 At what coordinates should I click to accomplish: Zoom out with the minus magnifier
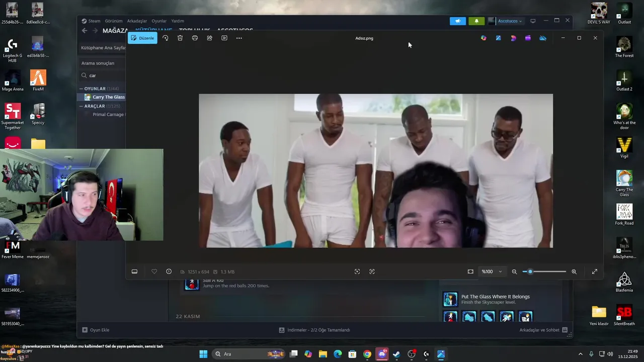514,271
